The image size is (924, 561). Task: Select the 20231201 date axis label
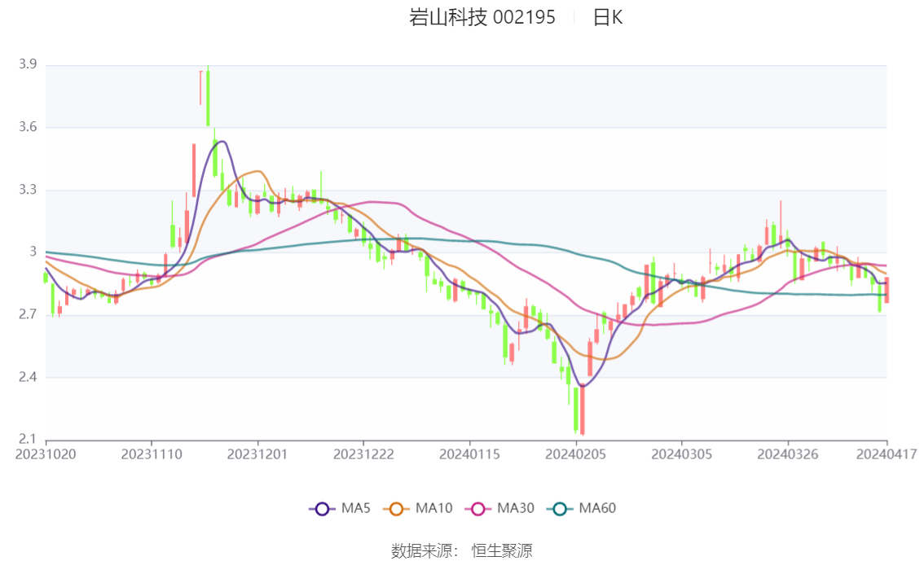pos(258,454)
